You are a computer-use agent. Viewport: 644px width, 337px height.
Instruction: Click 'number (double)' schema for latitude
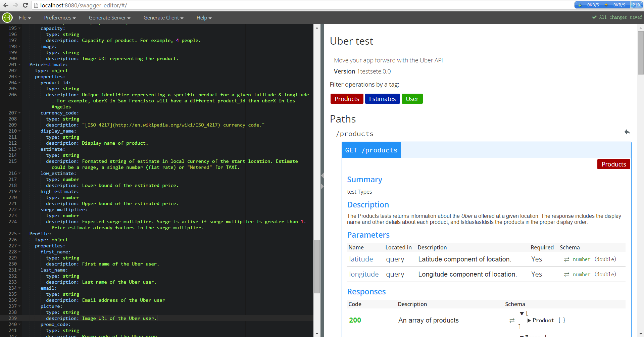(x=594, y=259)
